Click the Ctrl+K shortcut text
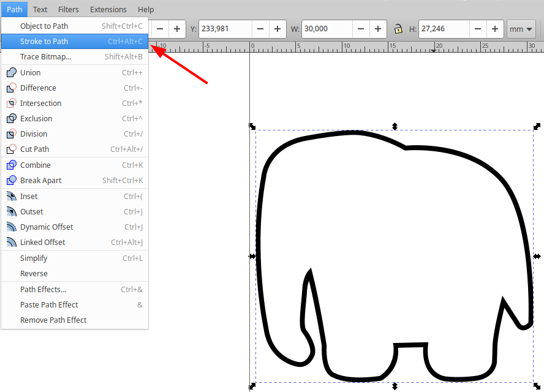 click(132, 165)
